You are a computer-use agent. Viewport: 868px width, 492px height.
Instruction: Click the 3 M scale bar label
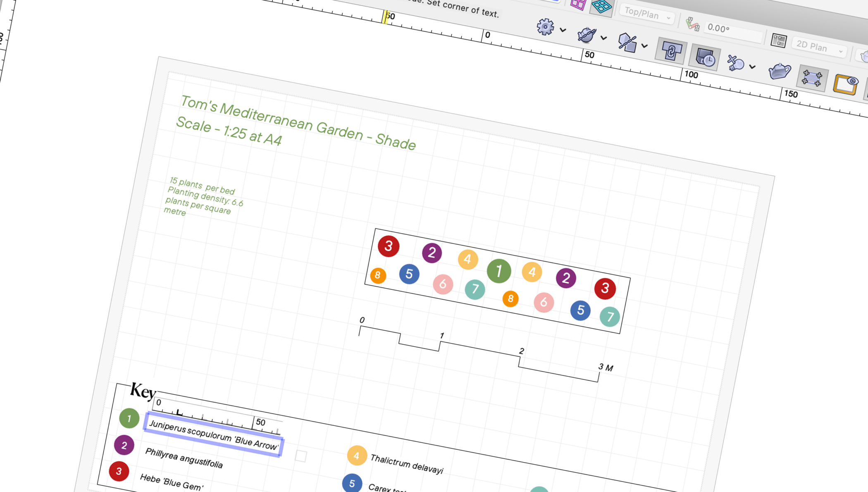click(606, 367)
